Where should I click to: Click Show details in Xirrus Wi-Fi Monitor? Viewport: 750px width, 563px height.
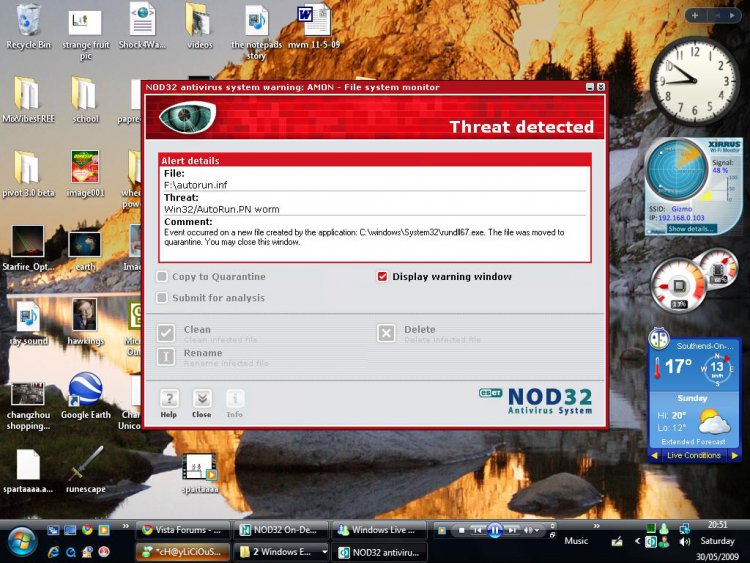coord(691,229)
